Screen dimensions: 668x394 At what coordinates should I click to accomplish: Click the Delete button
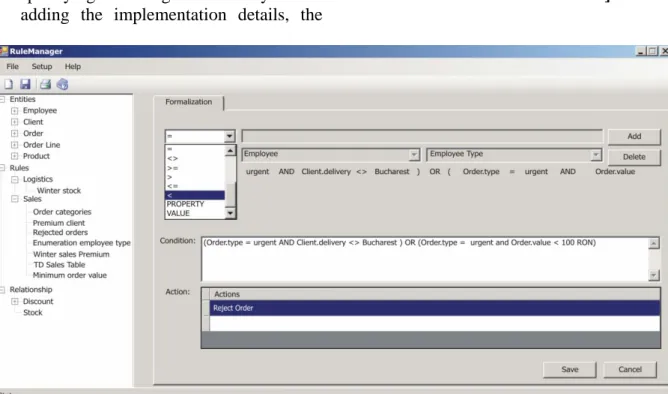(x=634, y=157)
